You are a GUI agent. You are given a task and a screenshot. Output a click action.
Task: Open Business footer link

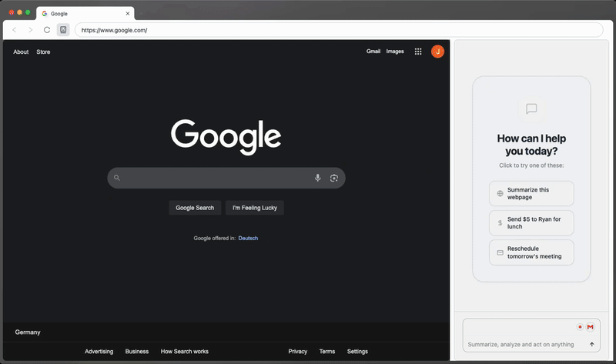click(137, 352)
